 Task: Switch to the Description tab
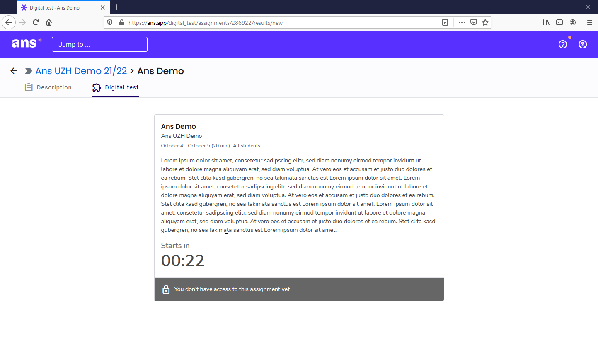[x=48, y=87]
